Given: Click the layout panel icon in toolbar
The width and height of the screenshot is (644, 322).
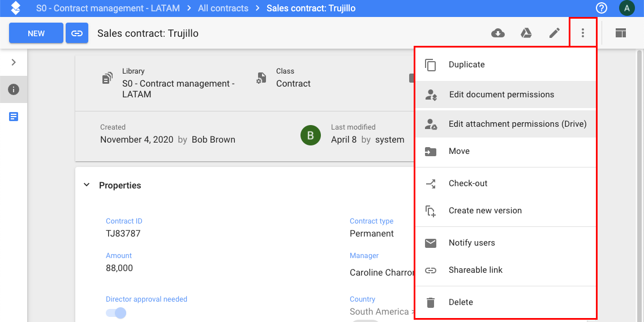Looking at the screenshot, I should [x=621, y=33].
